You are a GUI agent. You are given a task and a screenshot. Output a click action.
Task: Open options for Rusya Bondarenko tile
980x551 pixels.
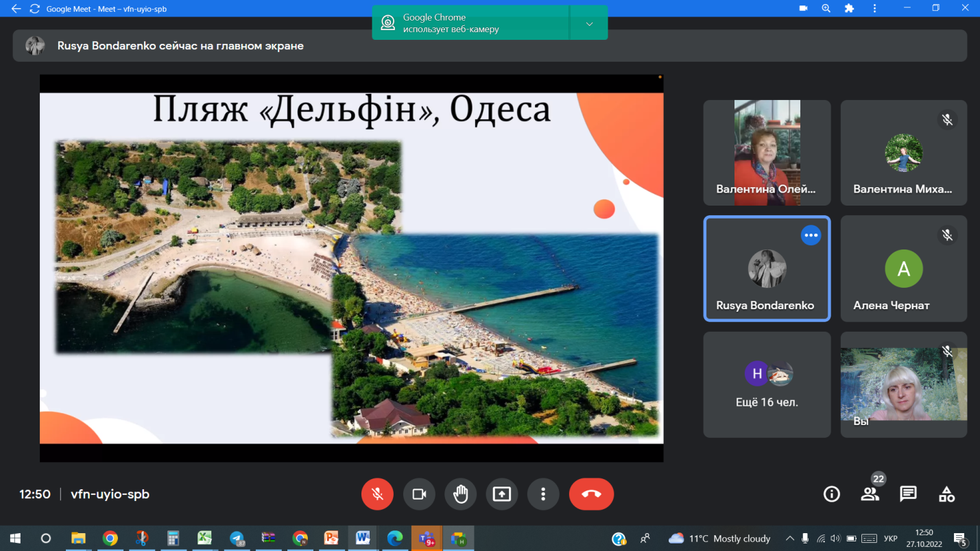click(811, 235)
